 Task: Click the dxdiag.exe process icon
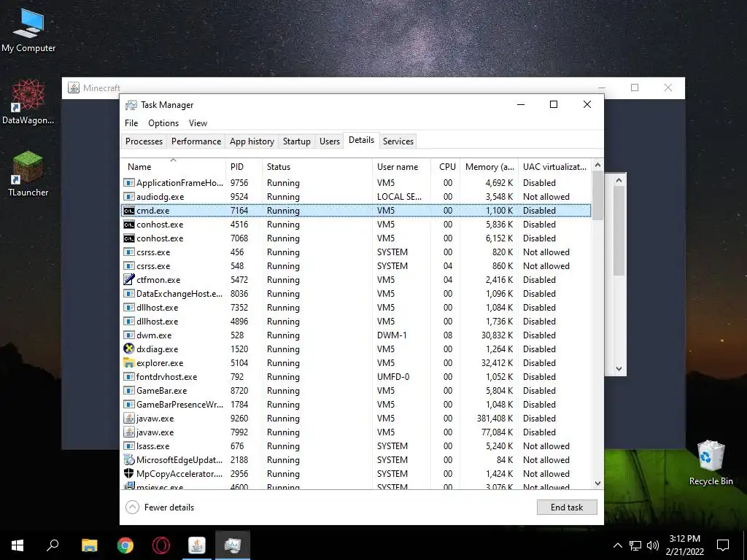(x=128, y=349)
